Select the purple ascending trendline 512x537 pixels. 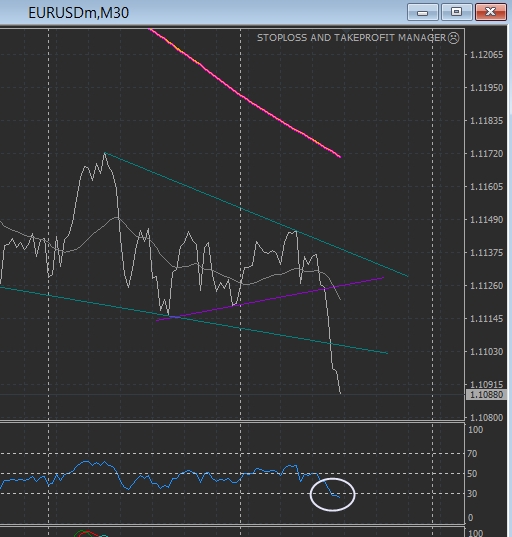click(270, 299)
